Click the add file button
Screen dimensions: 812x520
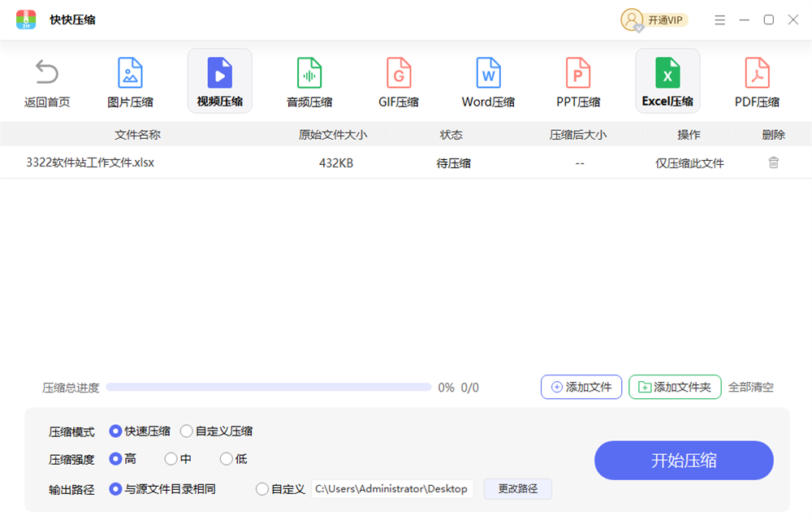pyautogui.click(x=581, y=387)
